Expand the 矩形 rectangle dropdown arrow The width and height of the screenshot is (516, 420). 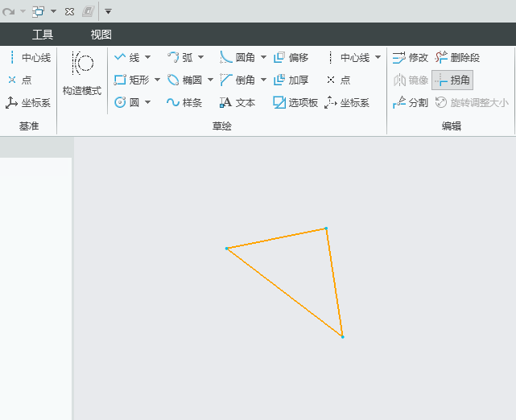157,80
